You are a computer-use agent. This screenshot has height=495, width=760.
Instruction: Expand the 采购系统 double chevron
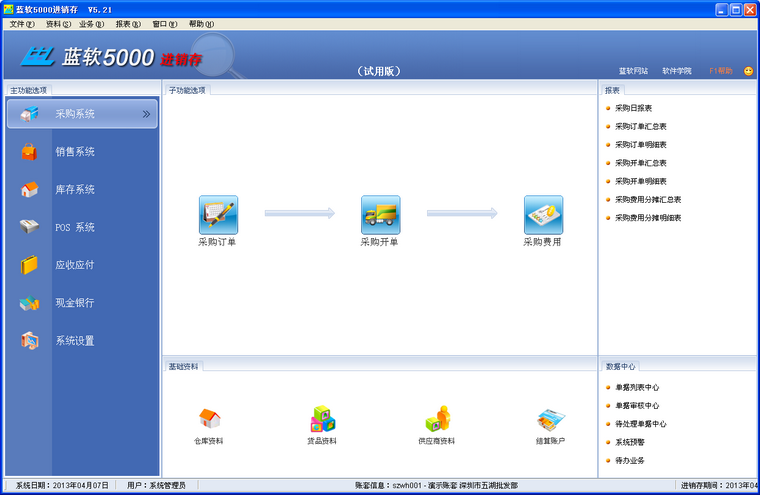(146, 114)
